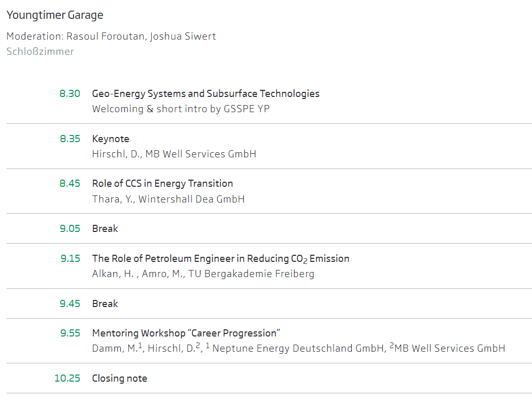This screenshot has width=532, height=407.
Task: Click 'Hirschl, D., MB Well Services GmbH' under Keynote
Action: point(174,154)
